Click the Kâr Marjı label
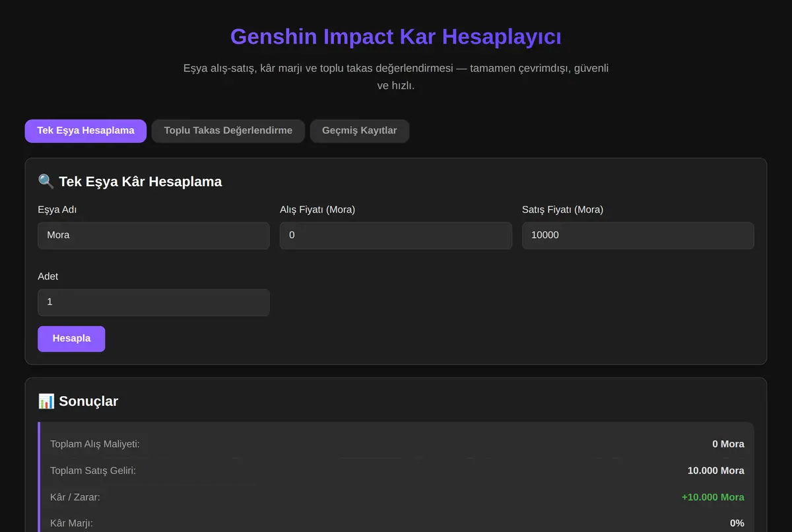792x532 pixels. click(x=71, y=523)
